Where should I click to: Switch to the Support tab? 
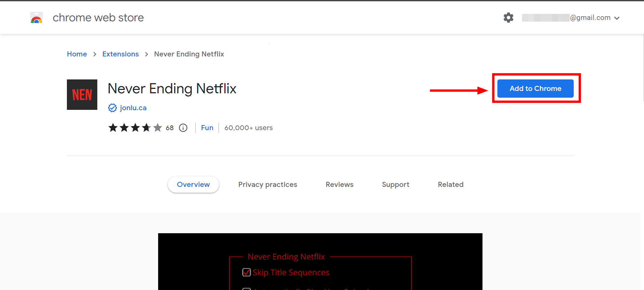pyautogui.click(x=395, y=185)
